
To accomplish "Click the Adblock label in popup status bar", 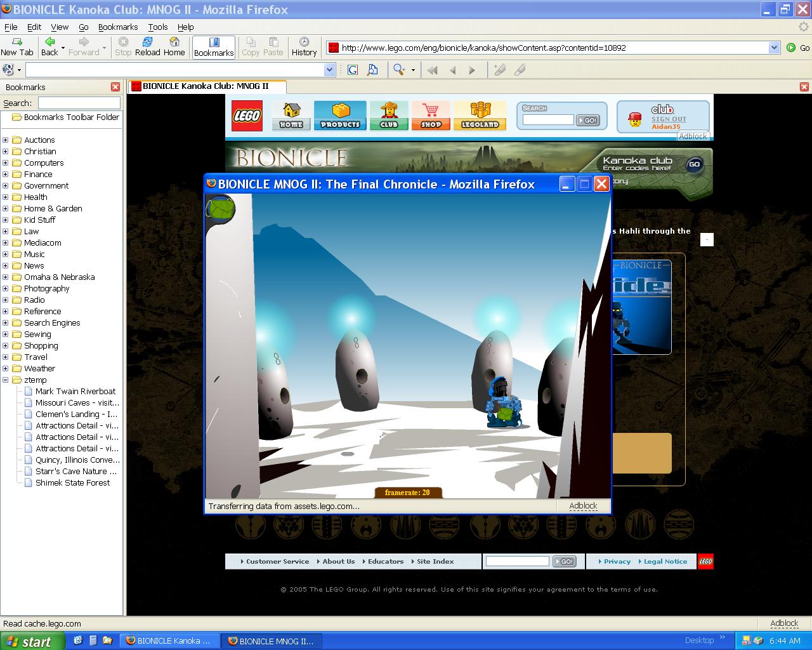I will click(x=583, y=506).
